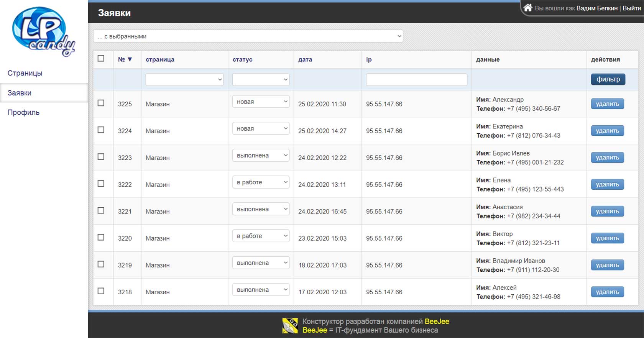Go to Страницы in sidebar
The height and width of the screenshot is (338, 644).
(x=25, y=73)
